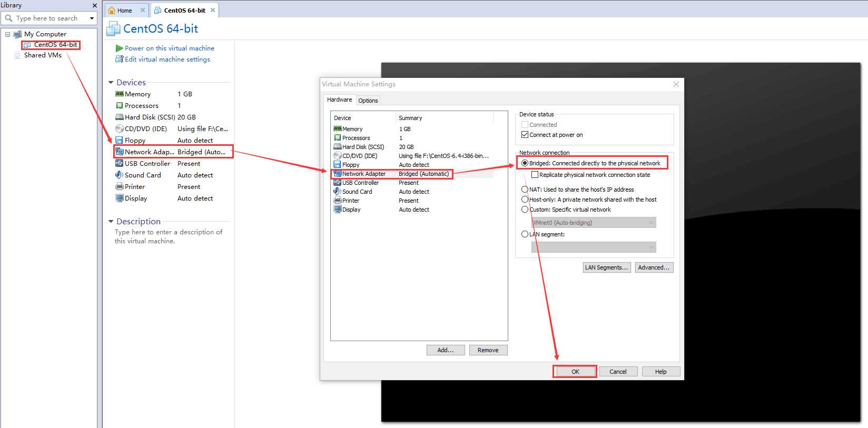Click Processors icon in settings hardware list
Image resolution: width=868 pixels, height=428 pixels.
[338, 138]
